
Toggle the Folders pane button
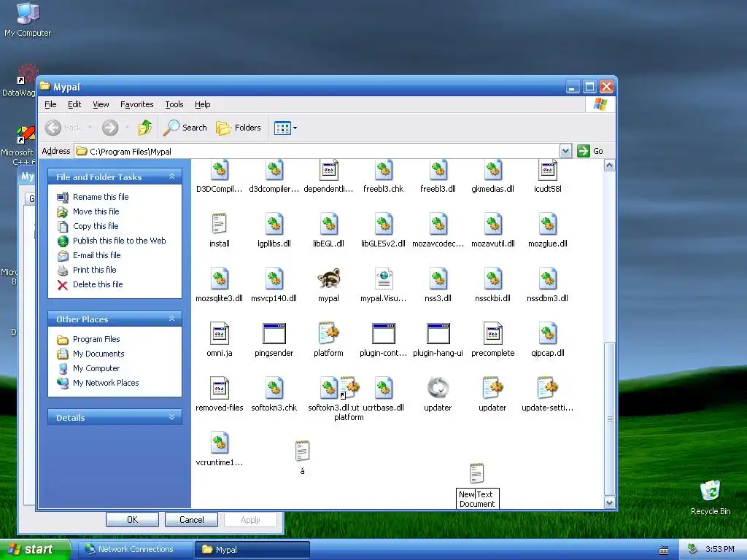point(239,128)
